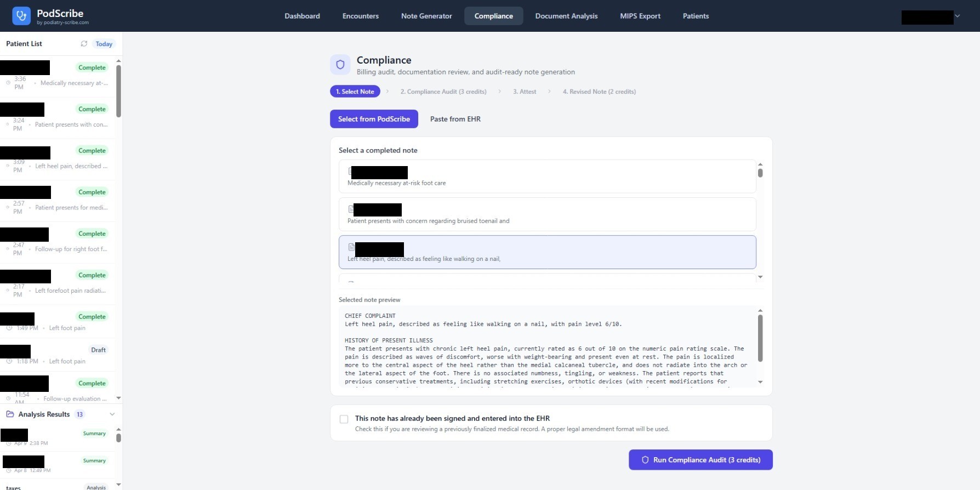Open the Encounters tab

361,16
